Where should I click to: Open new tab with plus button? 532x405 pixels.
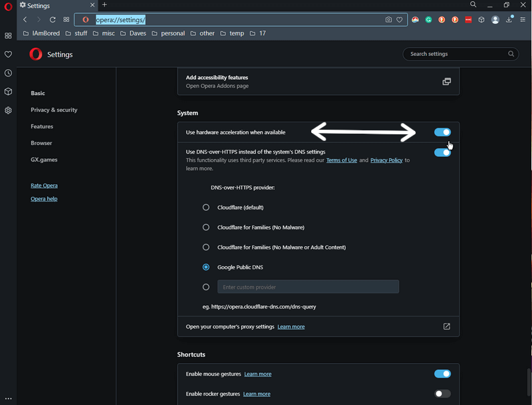pyautogui.click(x=104, y=5)
